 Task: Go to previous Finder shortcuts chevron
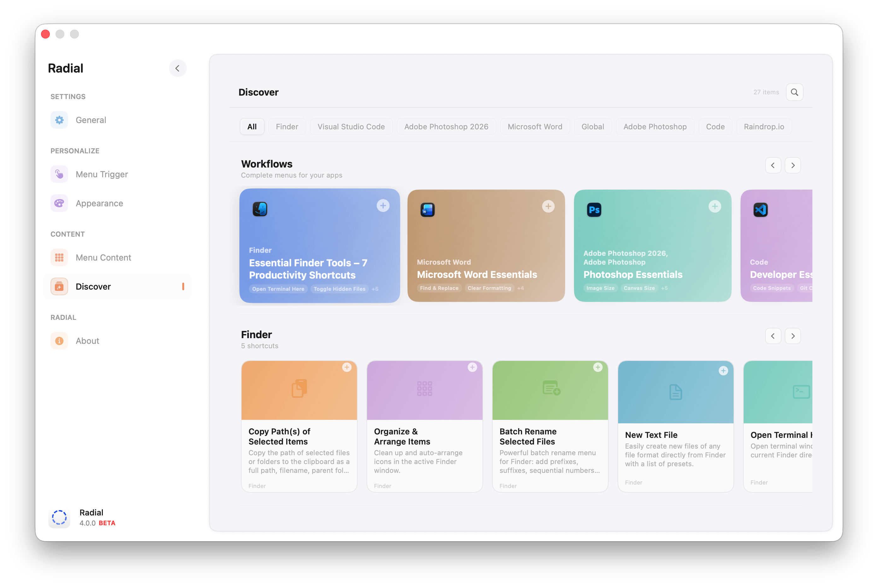(x=773, y=336)
